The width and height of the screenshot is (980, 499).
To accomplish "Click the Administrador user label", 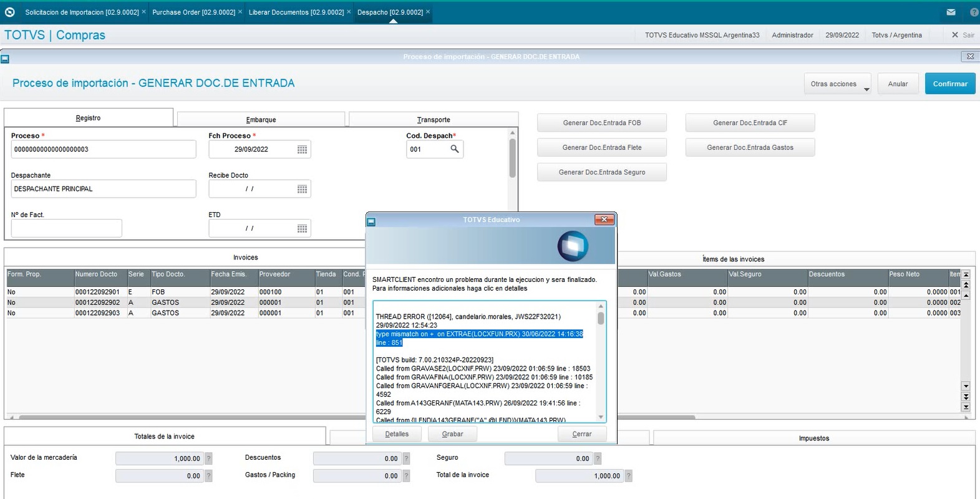I will [x=792, y=35].
